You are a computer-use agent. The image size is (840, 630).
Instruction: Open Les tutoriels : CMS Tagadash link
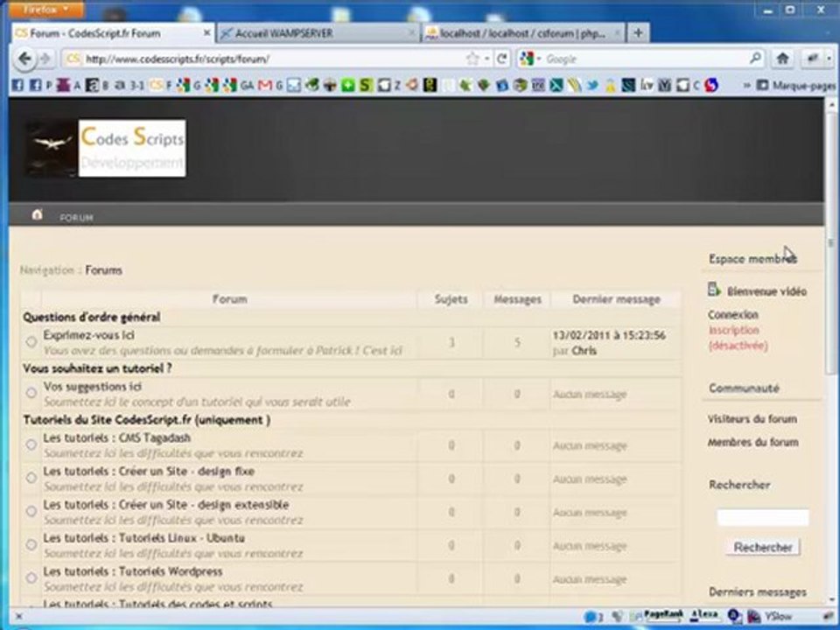point(116,437)
